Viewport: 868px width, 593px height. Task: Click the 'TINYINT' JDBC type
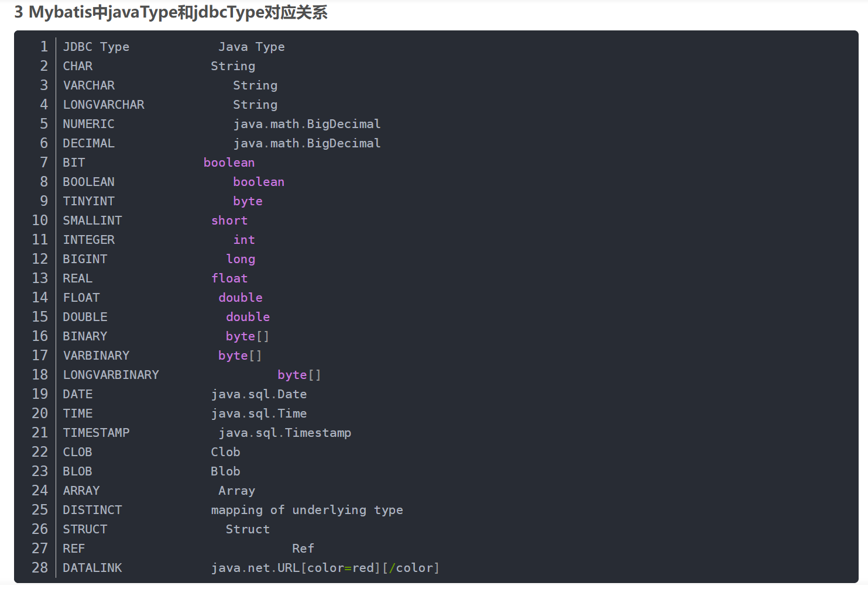click(x=89, y=201)
